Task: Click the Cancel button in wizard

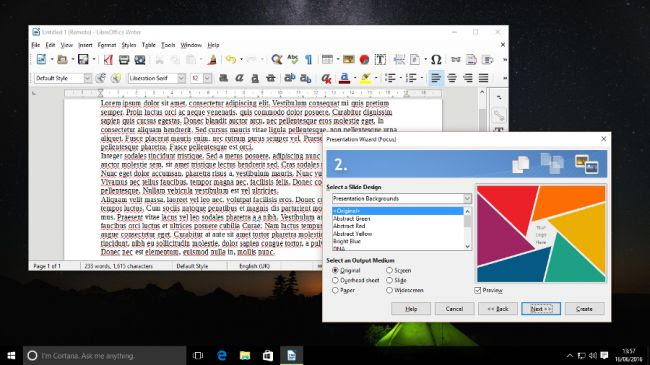Action: click(x=454, y=309)
